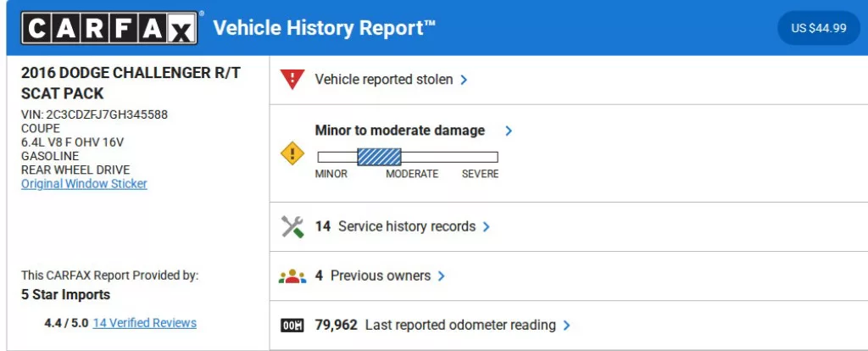The height and width of the screenshot is (351, 868).
Task: Click the 79,962 odometer reading text
Action: pyautogui.click(x=336, y=326)
